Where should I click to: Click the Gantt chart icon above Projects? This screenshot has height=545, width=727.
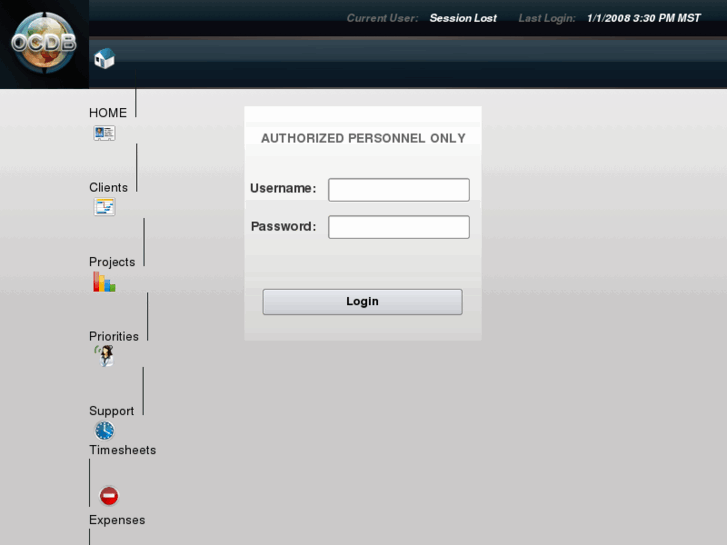[104, 207]
